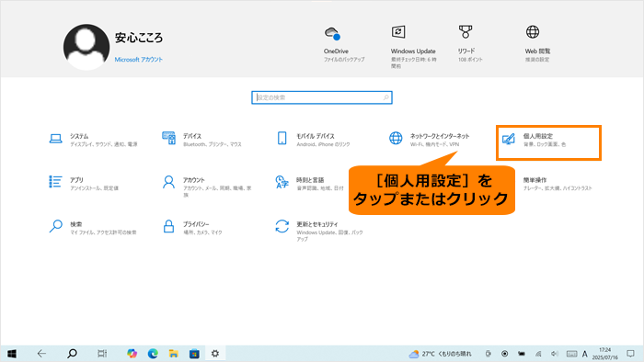Click the Windows Update header icon
The height and width of the screenshot is (362, 644).
[x=398, y=32]
